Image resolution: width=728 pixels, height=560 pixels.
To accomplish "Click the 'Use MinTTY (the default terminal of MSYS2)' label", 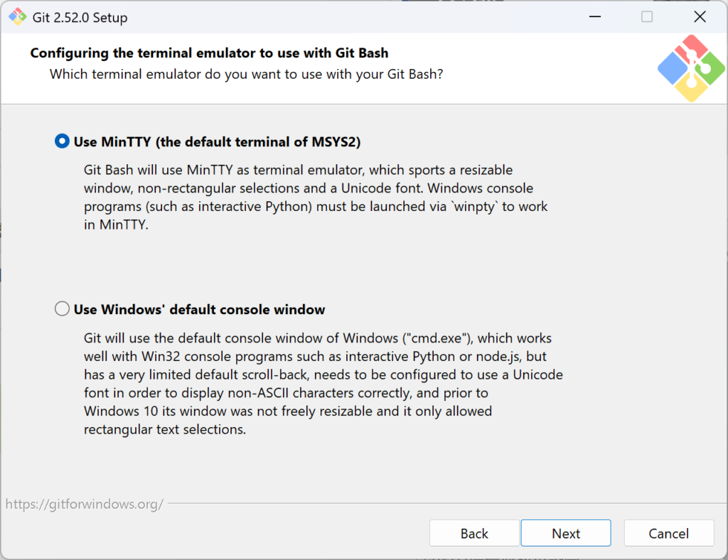I will [217, 142].
